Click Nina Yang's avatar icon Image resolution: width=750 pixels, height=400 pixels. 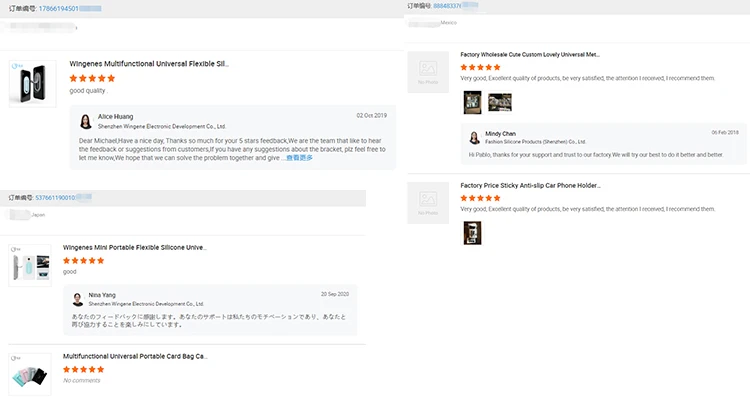(x=78, y=299)
